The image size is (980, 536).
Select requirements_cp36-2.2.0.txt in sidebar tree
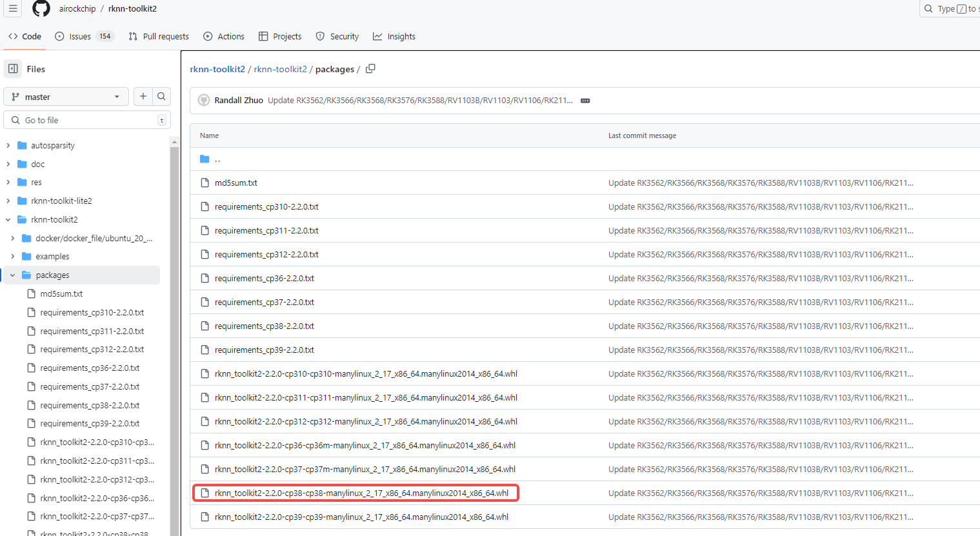pos(90,368)
